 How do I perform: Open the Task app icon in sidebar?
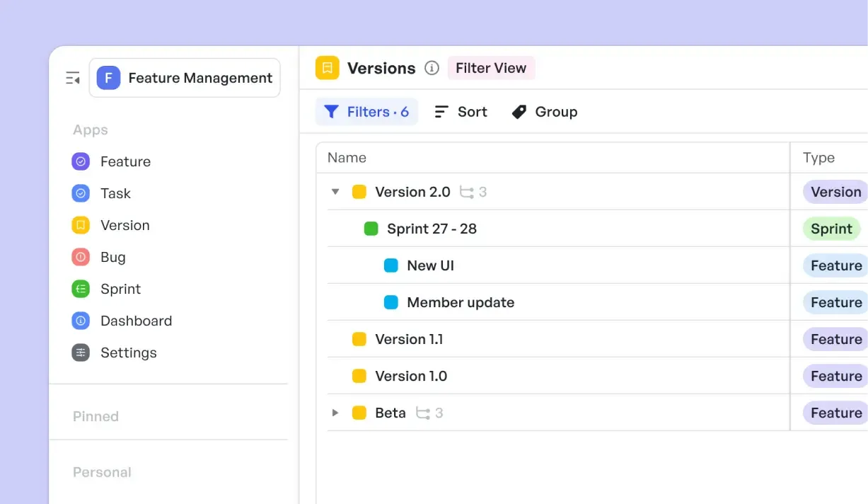click(81, 193)
